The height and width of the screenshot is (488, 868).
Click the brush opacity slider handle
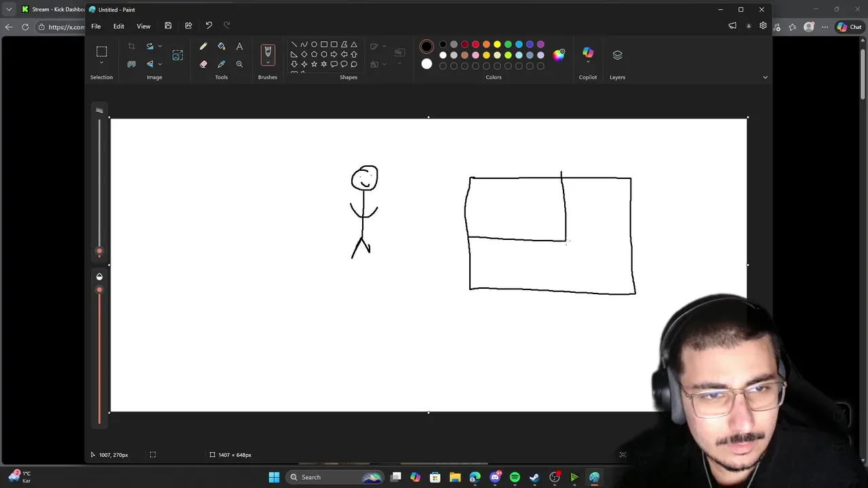tap(100, 290)
